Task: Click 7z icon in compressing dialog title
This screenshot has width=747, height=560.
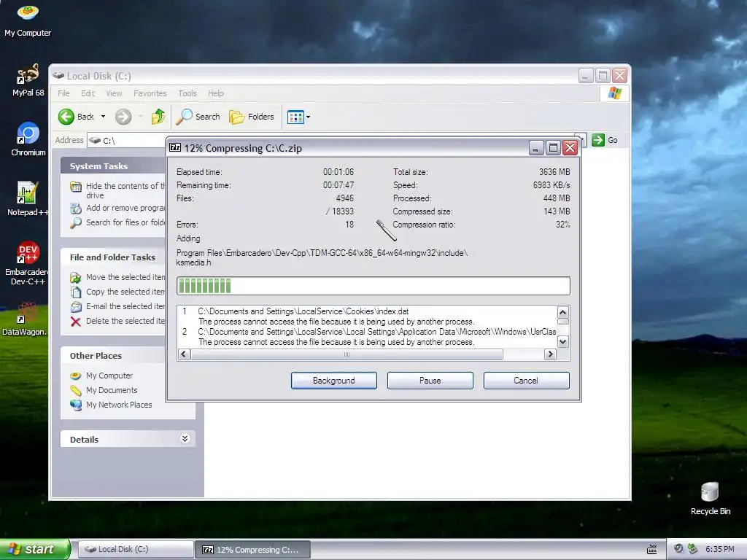Action: (175, 147)
